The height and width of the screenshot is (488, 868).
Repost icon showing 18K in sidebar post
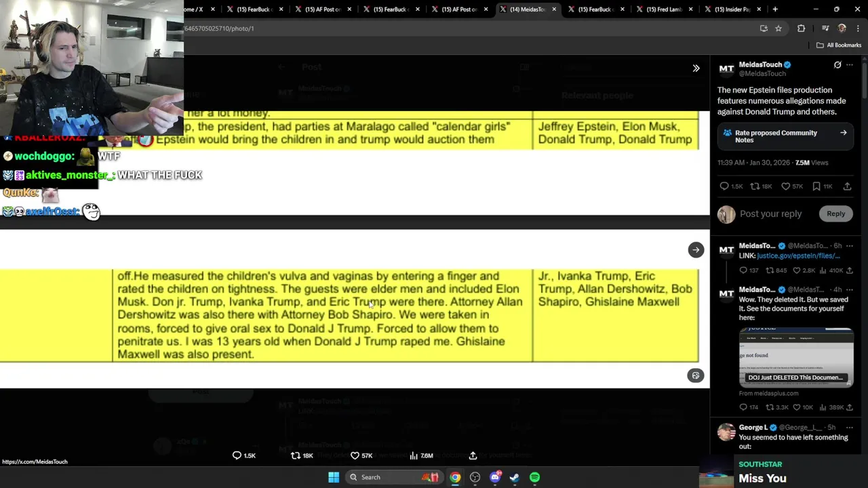coord(755,186)
